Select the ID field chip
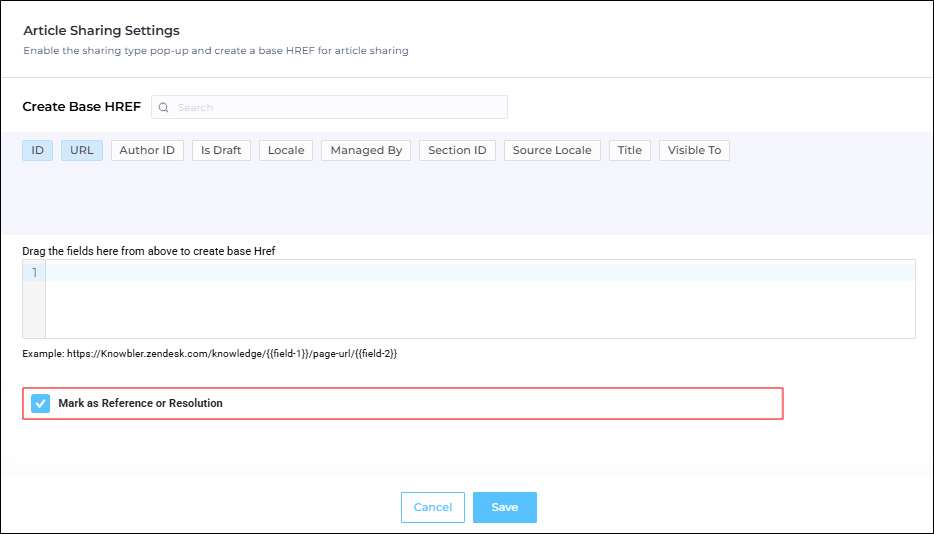This screenshot has width=934, height=534. coord(38,150)
